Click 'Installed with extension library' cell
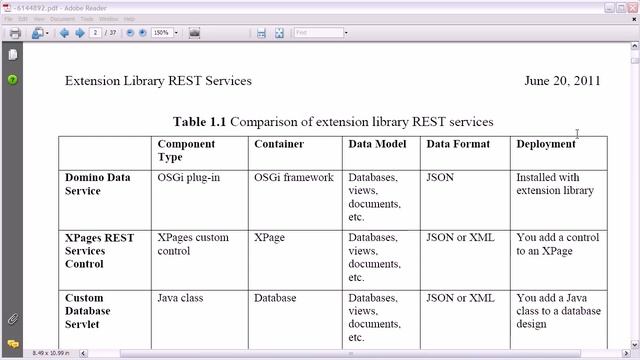The width and height of the screenshot is (640, 360). [x=555, y=184]
